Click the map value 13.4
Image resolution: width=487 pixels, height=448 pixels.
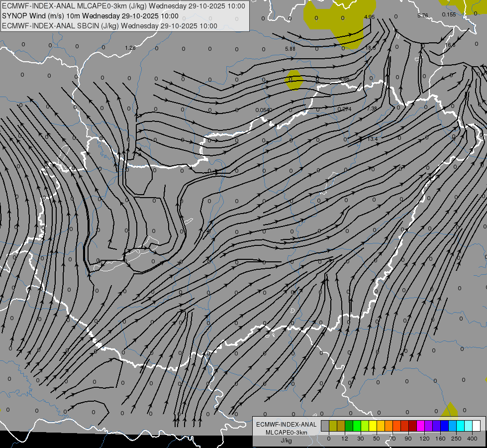373,139
